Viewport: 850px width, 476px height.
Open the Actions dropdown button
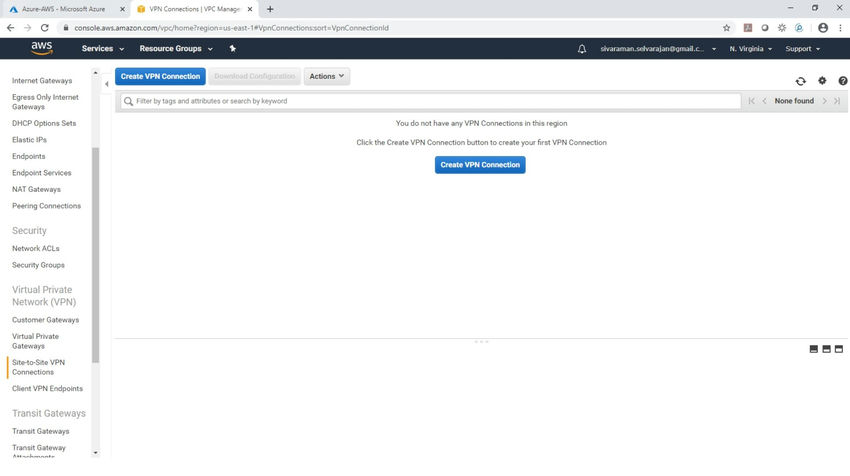[x=327, y=76]
